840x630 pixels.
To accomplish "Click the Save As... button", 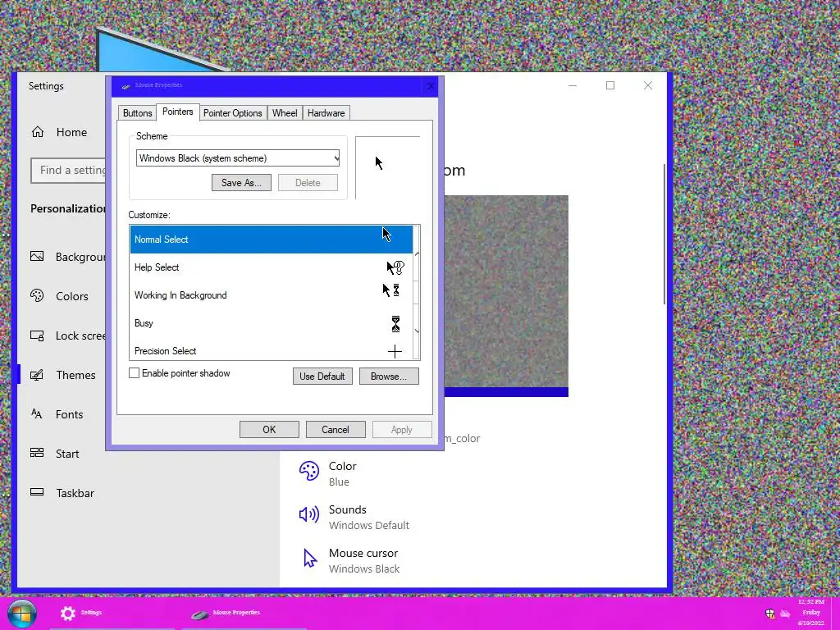I will (241, 183).
